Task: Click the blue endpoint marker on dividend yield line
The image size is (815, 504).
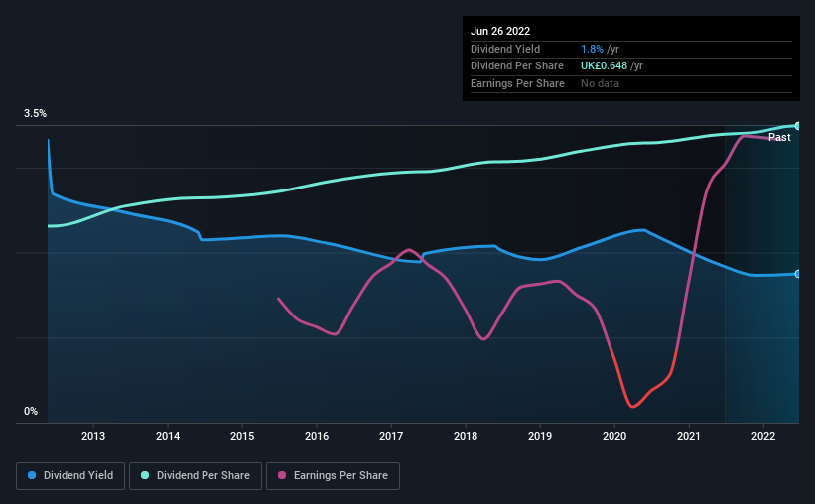Action: coord(798,274)
